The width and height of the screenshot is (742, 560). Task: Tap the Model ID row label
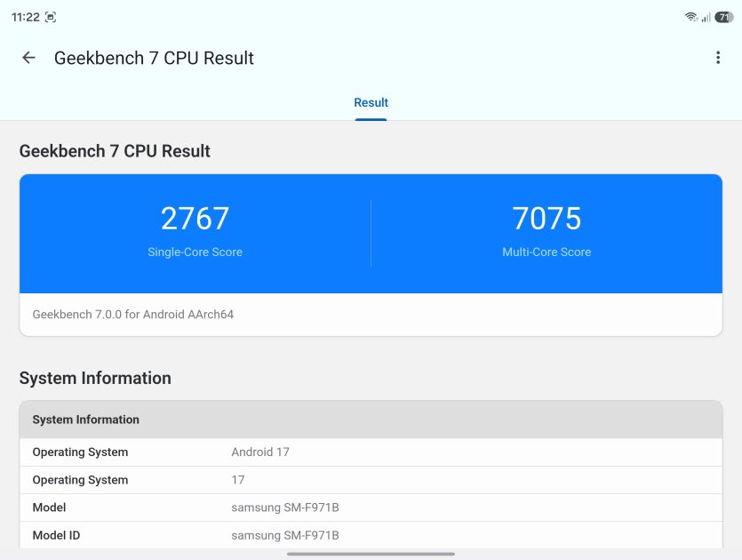tap(56, 535)
